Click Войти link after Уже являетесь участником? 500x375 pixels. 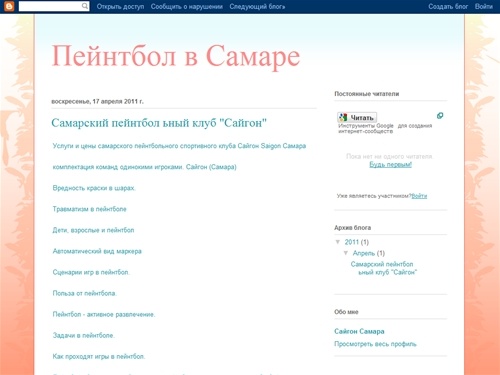click(x=419, y=196)
